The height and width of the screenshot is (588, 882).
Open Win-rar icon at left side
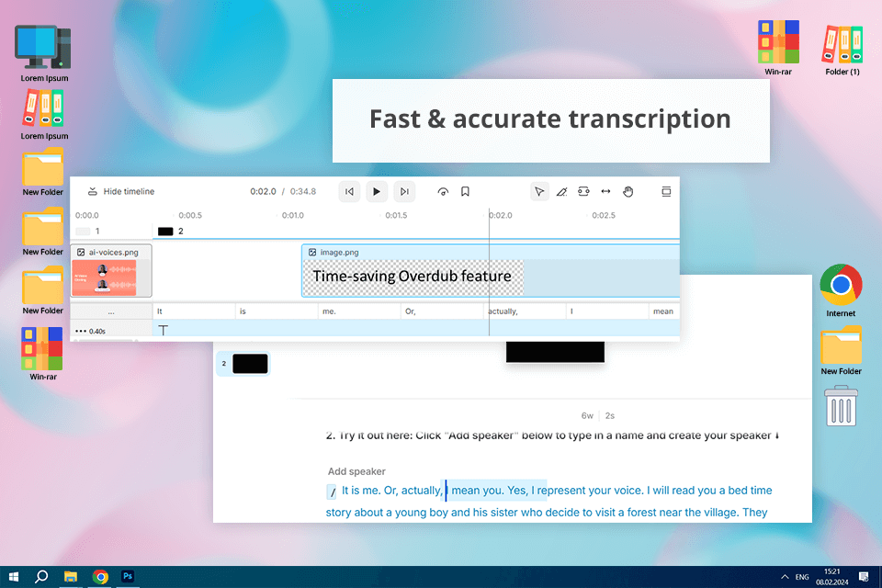43,354
